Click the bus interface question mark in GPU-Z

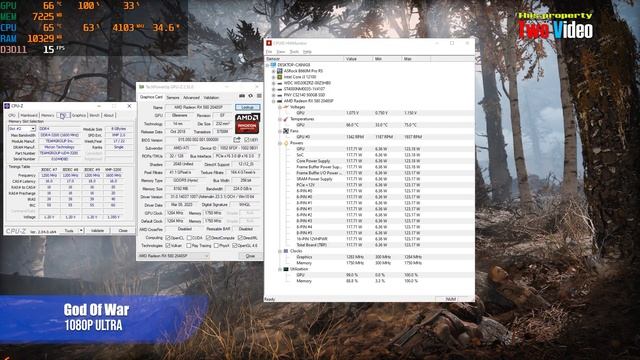[x=259, y=156]
